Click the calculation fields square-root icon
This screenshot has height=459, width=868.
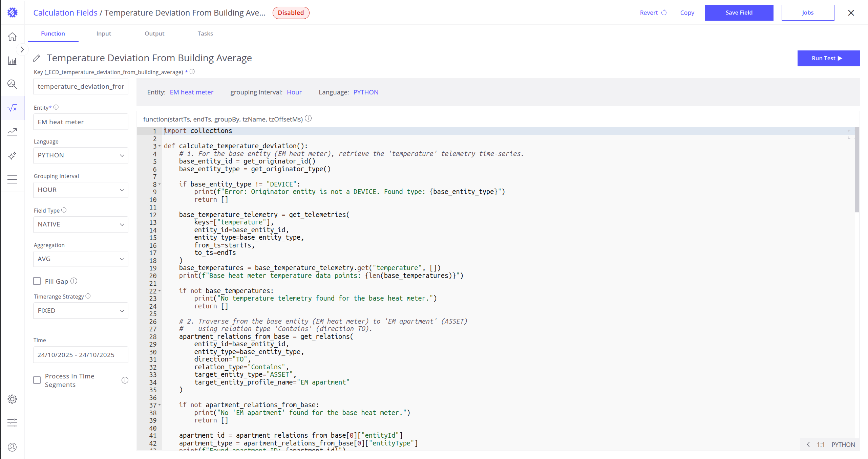12,108
